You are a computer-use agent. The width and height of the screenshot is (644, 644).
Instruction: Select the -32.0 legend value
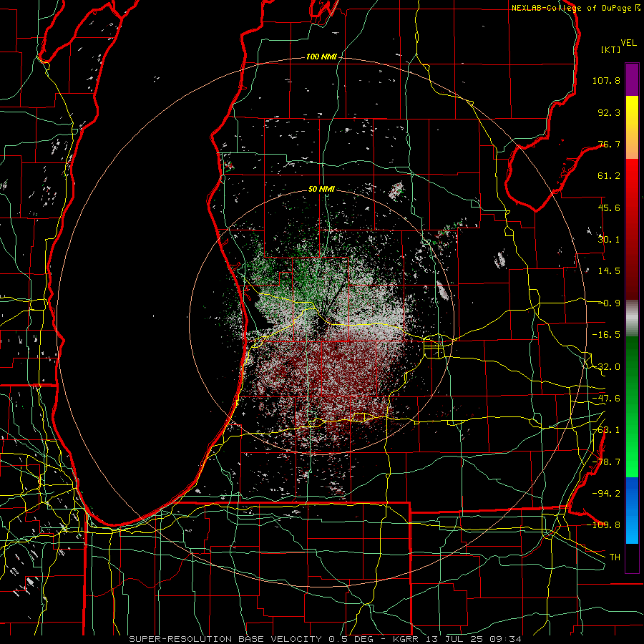pos(606,367)
